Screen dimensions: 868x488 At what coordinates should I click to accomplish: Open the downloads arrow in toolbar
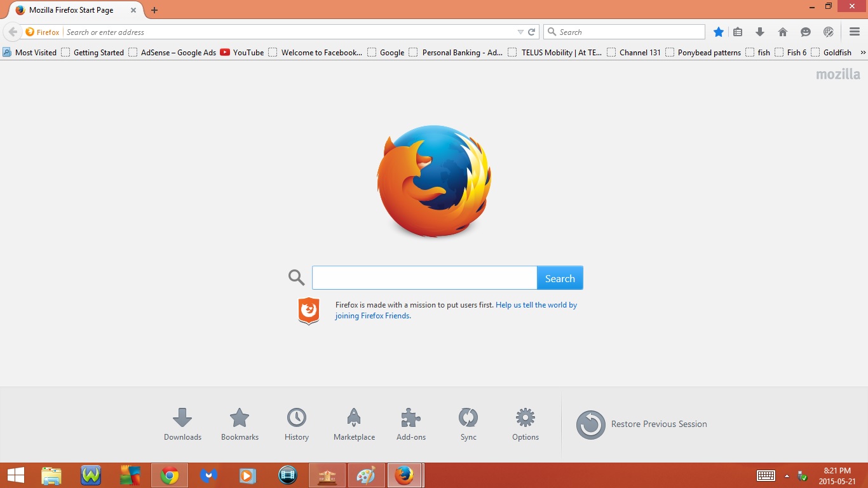click(x=759, y=32)
